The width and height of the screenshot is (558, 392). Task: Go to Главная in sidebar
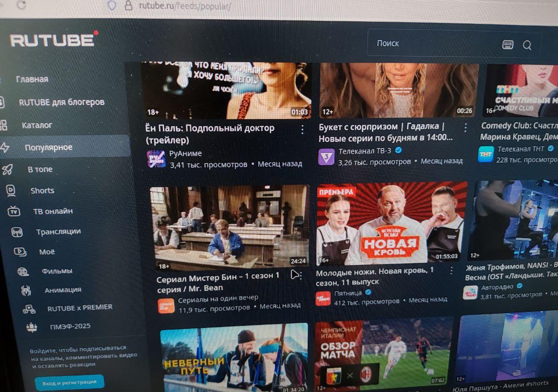tap(32, 79)
